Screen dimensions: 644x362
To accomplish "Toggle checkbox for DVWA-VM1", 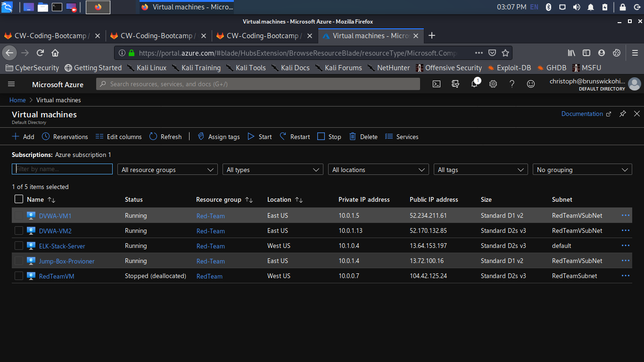I will 19,215.
